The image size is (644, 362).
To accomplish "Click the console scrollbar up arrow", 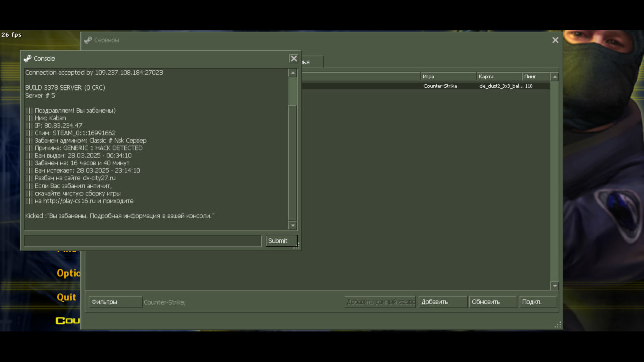I will pyautogui.click(x=293, y=73).
